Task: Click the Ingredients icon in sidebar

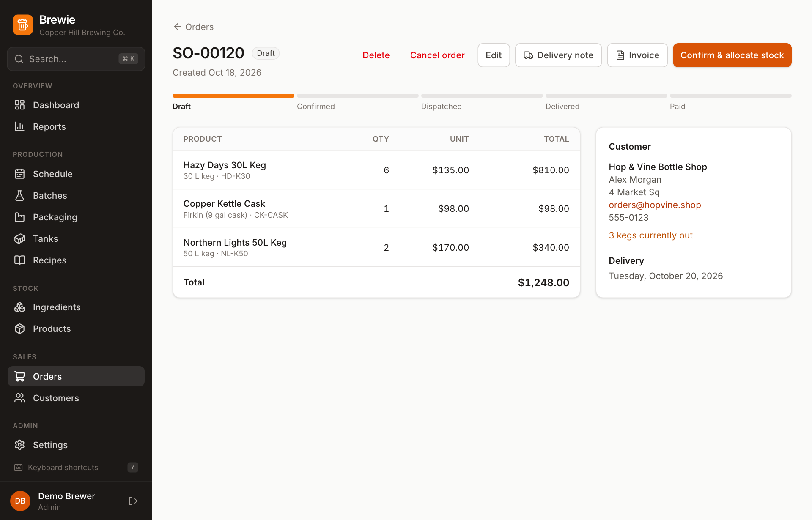Action: (x=20, y=307)
